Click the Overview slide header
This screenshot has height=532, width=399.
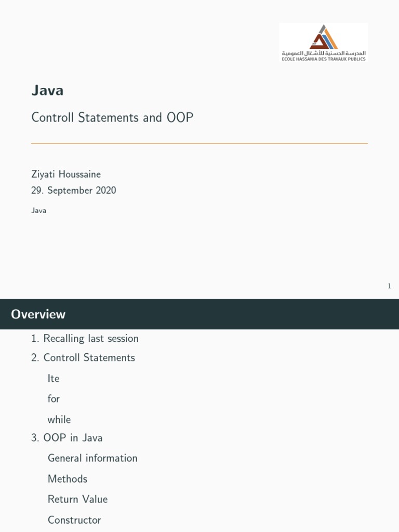point(38,314)
